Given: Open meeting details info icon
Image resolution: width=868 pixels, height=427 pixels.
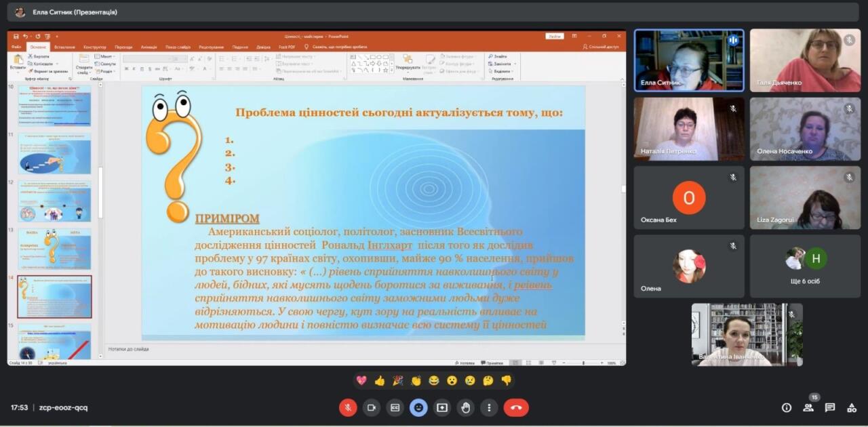Looking at the screenshot, I should point(787,407).
